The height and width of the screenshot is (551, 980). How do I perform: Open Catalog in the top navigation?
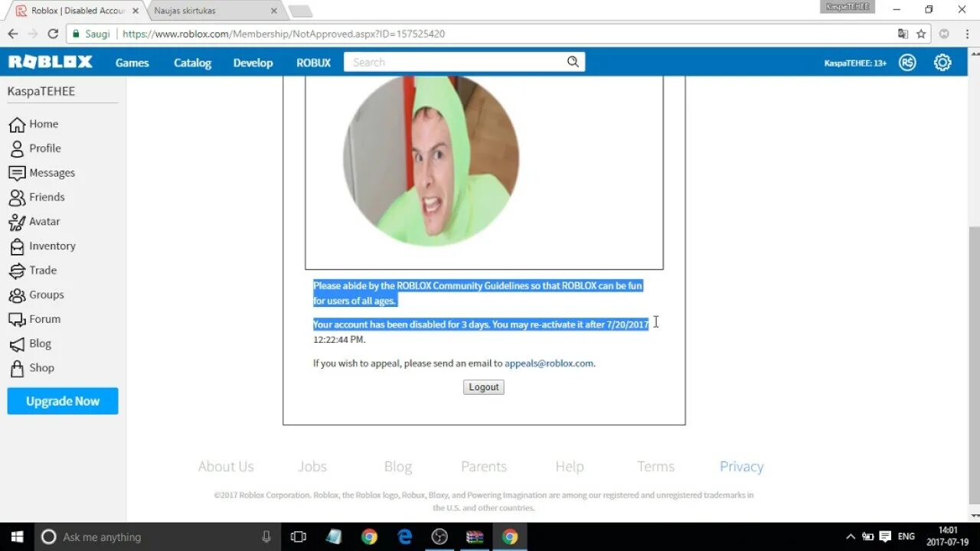(192, 63)
